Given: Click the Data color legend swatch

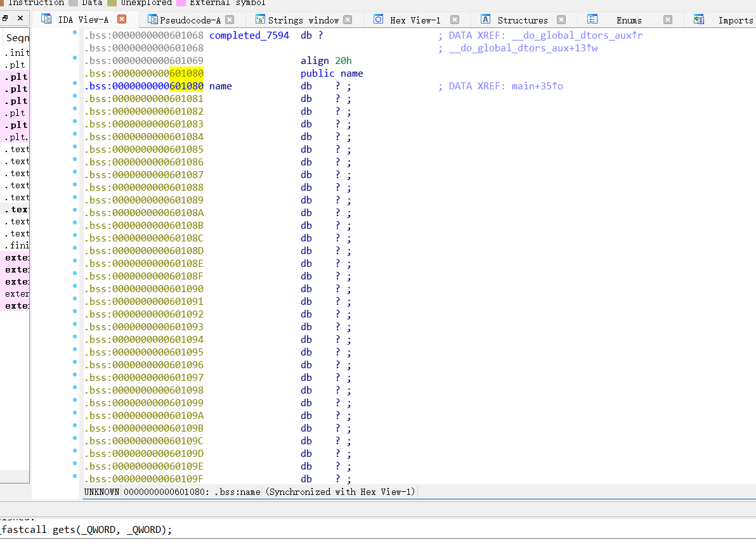Looking at the screenshot, I should click(x=74, y=3).
